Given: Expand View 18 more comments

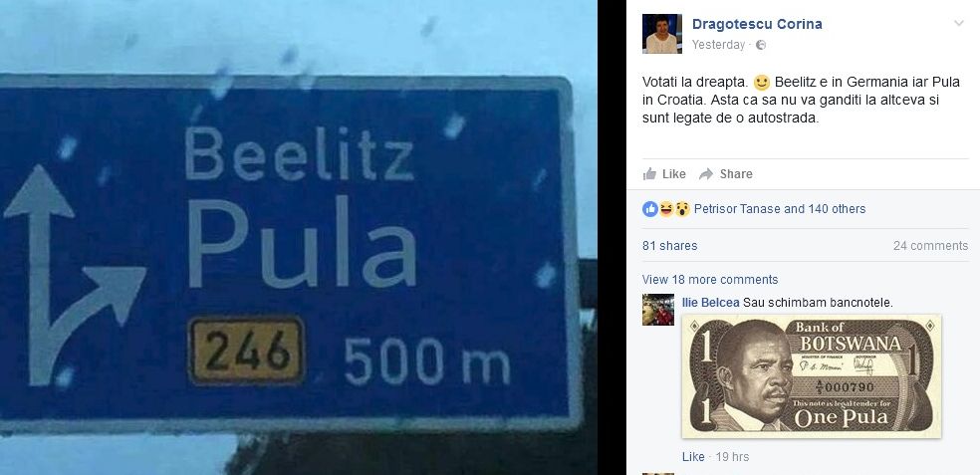Looking at the screenshot, I should point(710,280).
